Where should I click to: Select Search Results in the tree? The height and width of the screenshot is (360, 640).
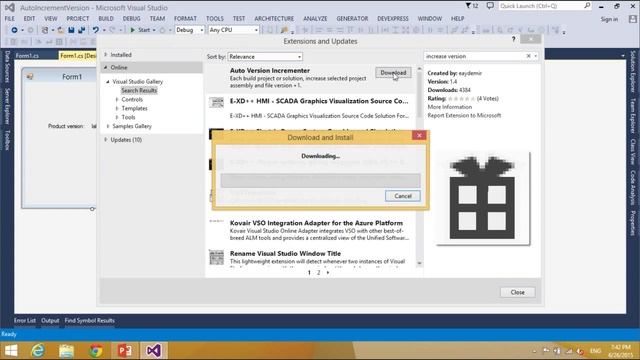pos(139,91)
